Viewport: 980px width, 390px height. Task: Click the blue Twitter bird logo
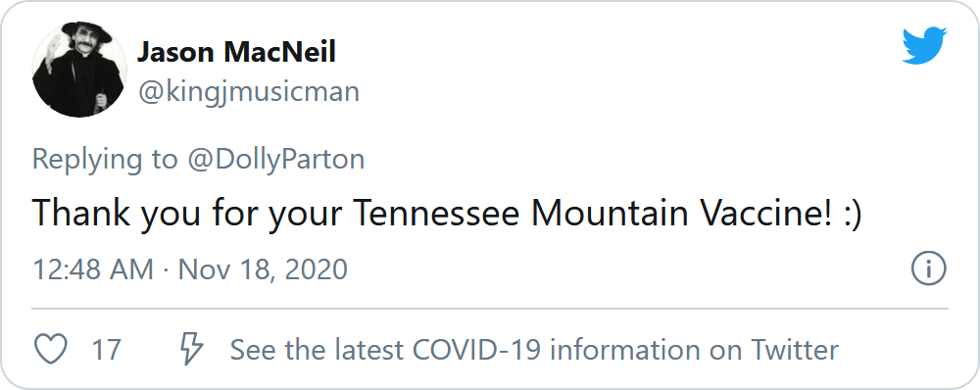point(924,45)
